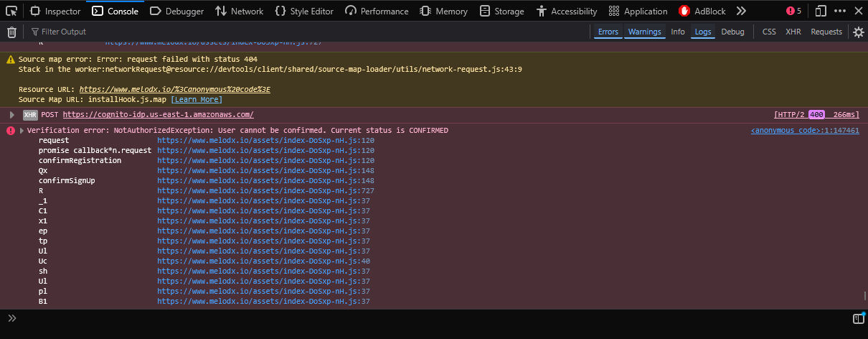Enable the XHR filter
868x339 pixels.
click(793, 32)
